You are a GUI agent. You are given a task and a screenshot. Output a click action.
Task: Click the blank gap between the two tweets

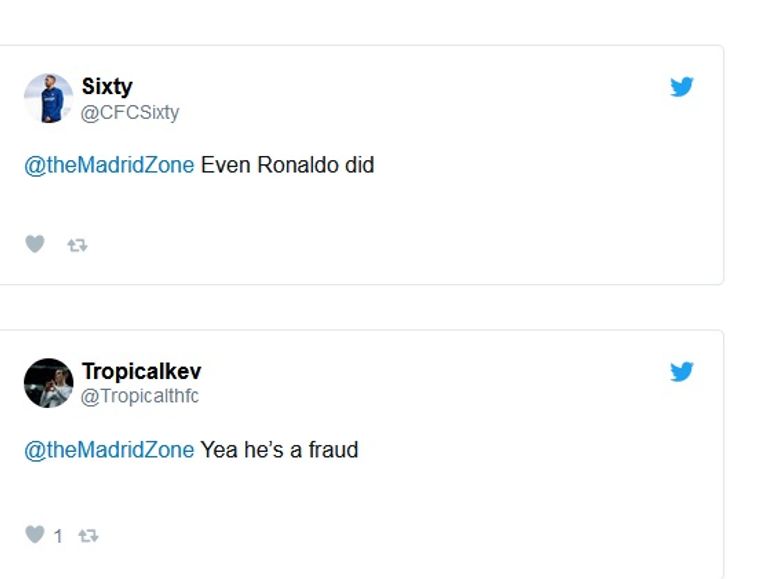coord(360,307)
